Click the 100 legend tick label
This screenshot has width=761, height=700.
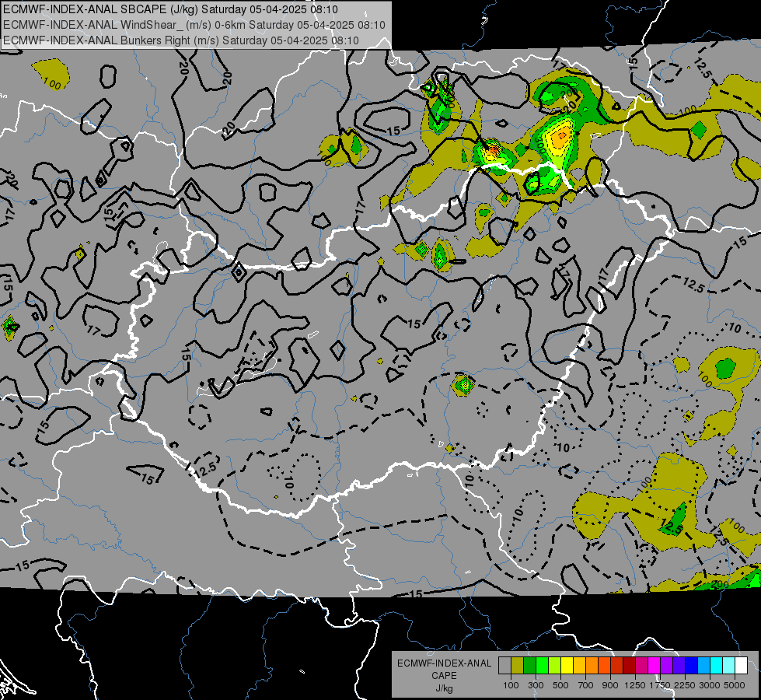point(511,685)
